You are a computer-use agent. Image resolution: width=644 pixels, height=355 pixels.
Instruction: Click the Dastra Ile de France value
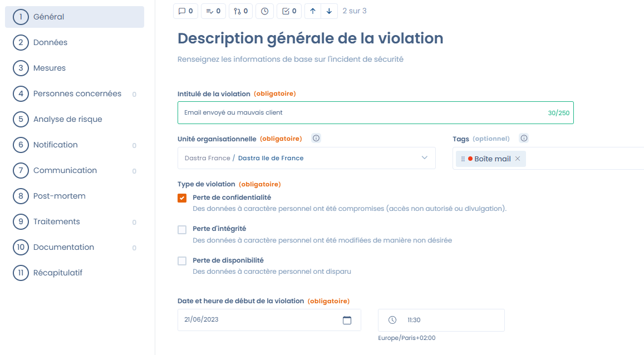(x=271, y=158)
